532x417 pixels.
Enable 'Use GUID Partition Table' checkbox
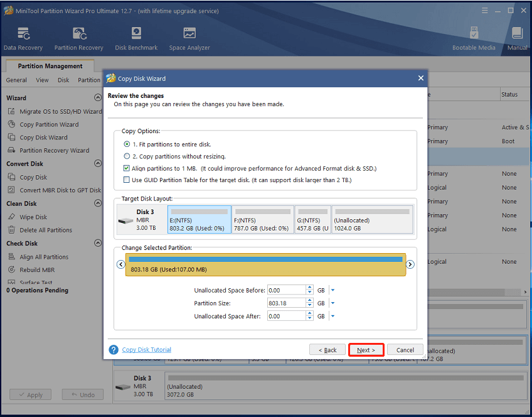(x=127, y=180)
